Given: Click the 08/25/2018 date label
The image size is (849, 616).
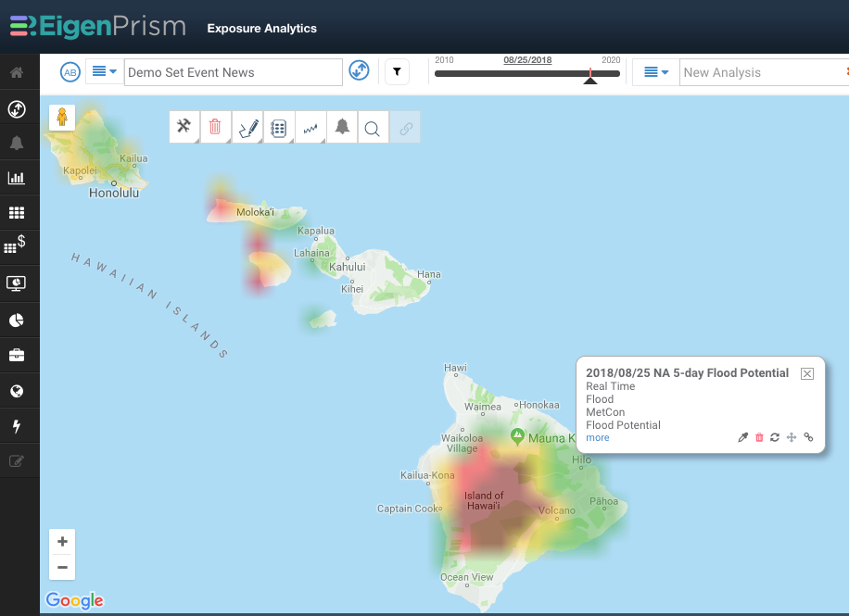Looking at the screenshot, I should point(527,60).
